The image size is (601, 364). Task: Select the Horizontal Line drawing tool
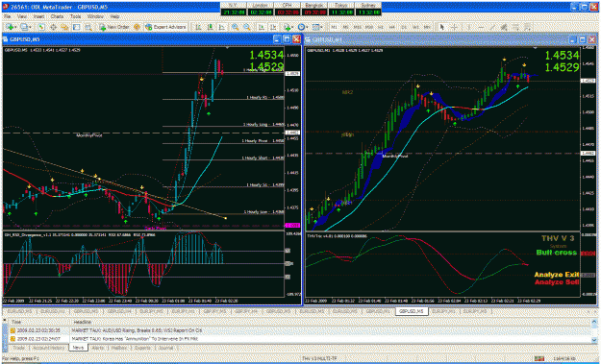pyautogui.click(x=481, y=27)
